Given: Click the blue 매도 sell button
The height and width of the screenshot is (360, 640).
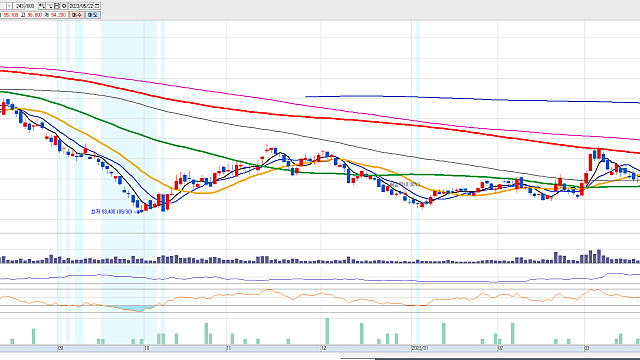Looking at the screenshot, I should [93, 15].
